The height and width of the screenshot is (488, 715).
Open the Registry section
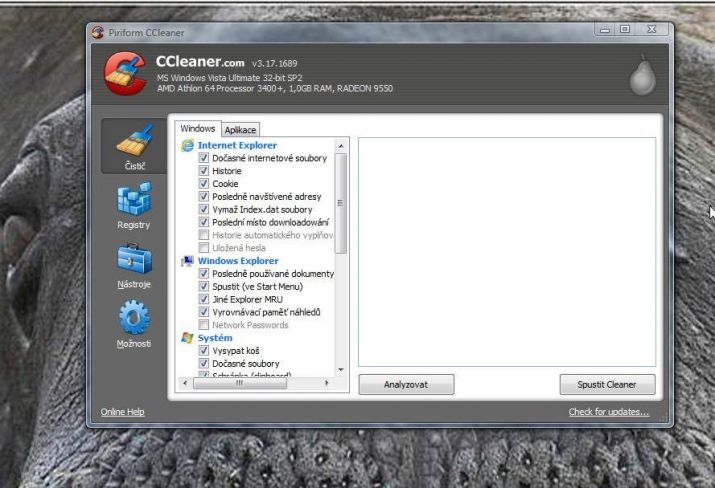tap(134, 206)
